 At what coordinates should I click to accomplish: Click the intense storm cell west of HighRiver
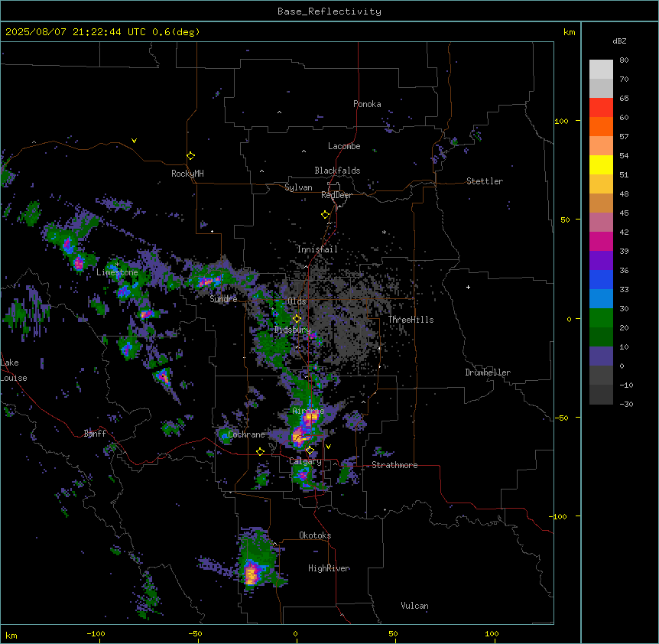tap(252, 574)
